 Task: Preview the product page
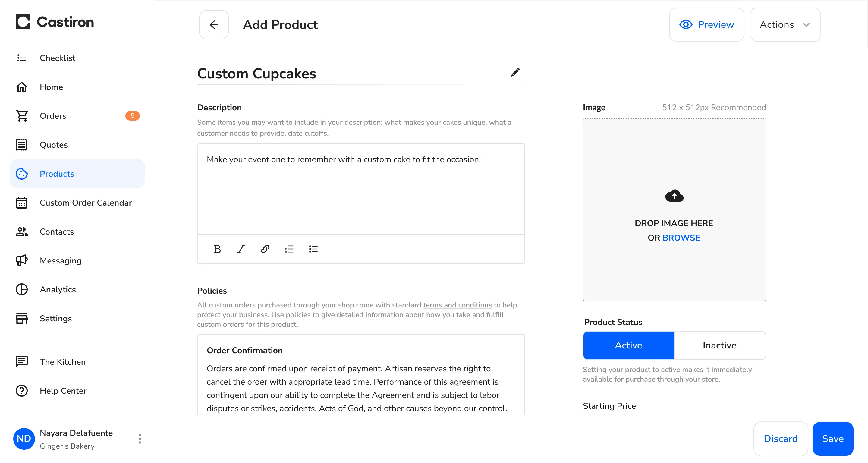[x=706, y=25]
